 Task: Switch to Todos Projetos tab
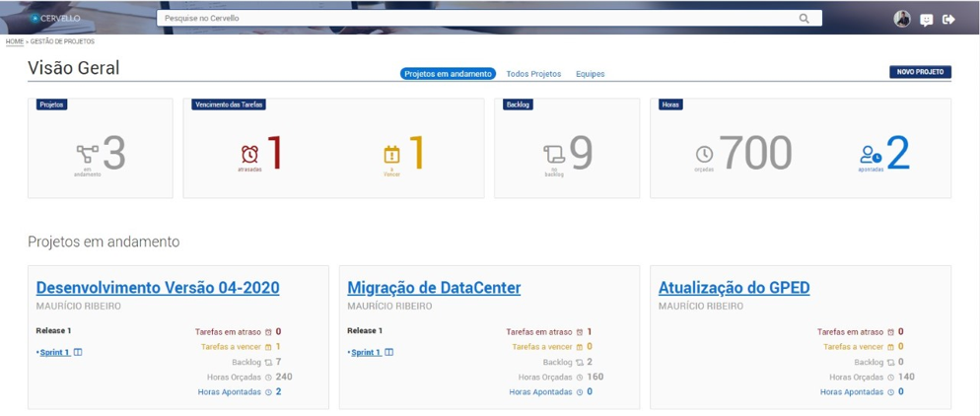[x=533, y=74]
